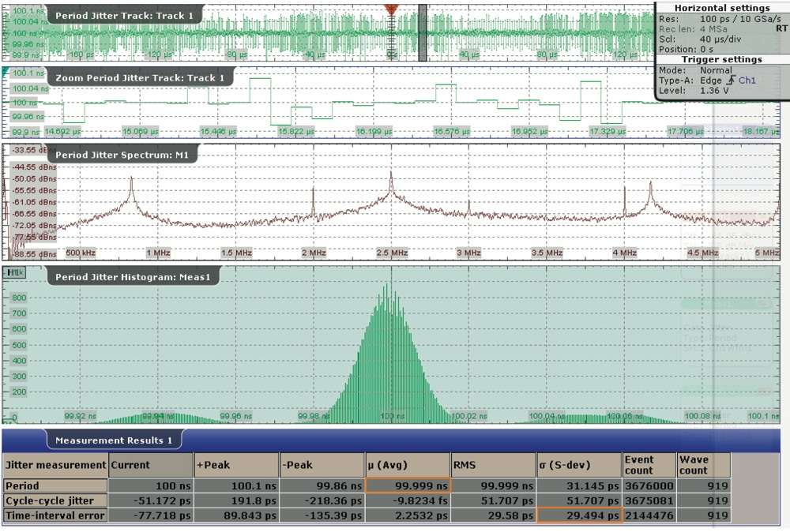This screenshot has width=790, height=532.
Task: Click the 2.5 MHz label on the spectrum axis
Action: pos(392,253)
